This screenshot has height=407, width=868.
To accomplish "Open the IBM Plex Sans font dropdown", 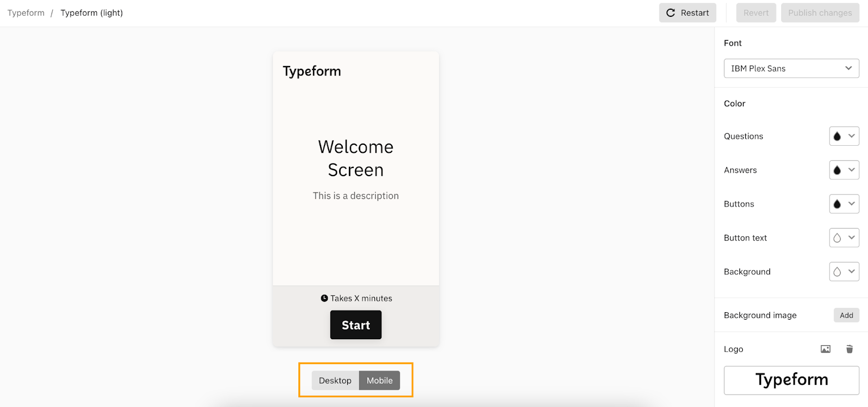I will 792,68.
